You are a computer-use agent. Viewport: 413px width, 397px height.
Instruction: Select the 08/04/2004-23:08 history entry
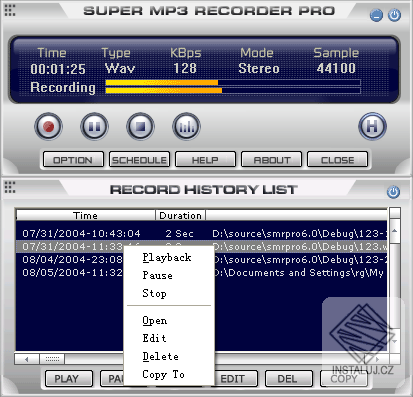pos(202,259)
